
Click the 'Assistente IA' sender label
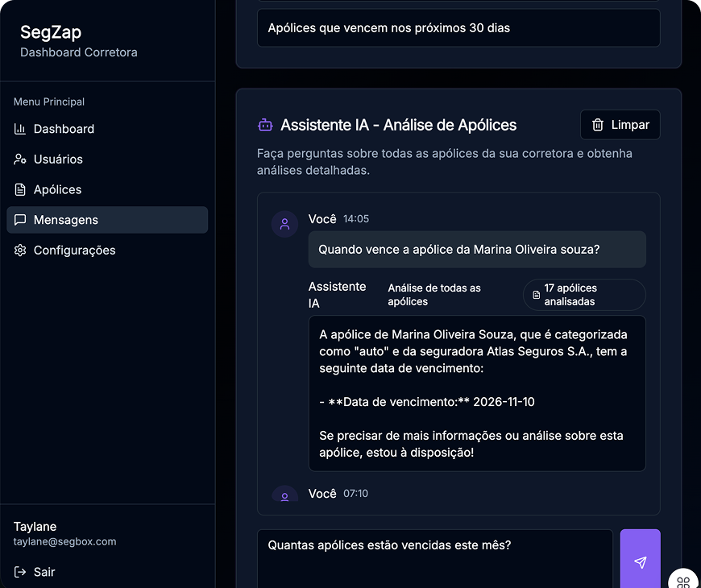[337, 295]
